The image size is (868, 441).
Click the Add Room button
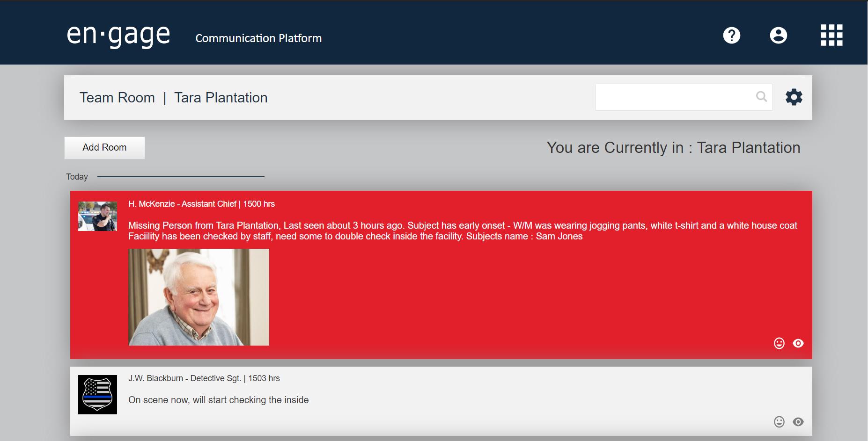[104, 148]
